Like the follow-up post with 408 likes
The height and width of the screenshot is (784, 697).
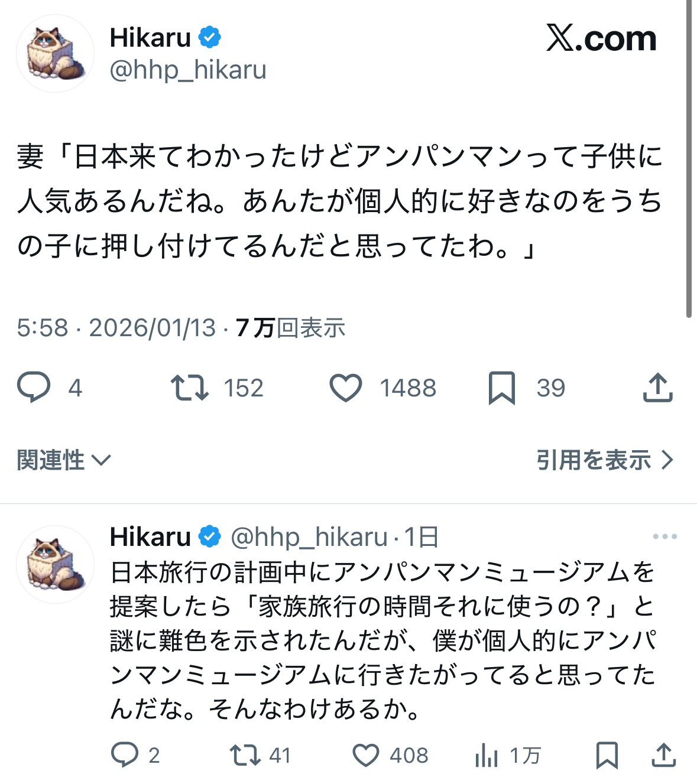click(366, 755)
